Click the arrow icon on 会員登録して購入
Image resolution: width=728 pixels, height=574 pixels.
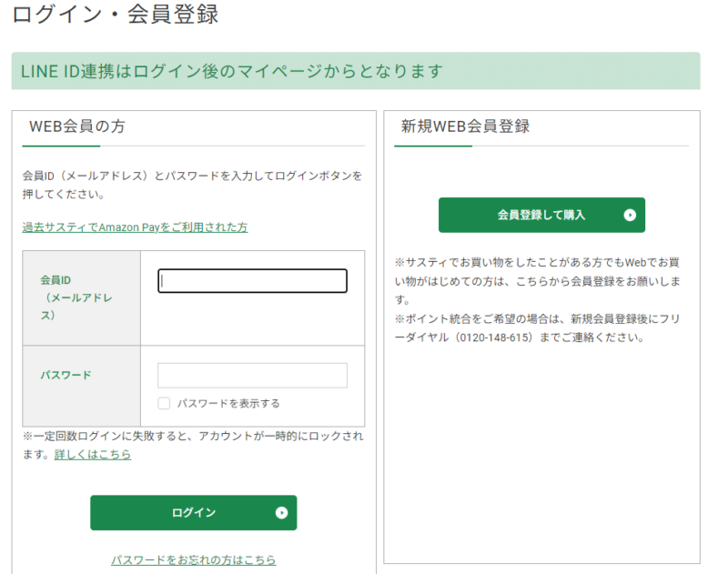tap(629, 216)
